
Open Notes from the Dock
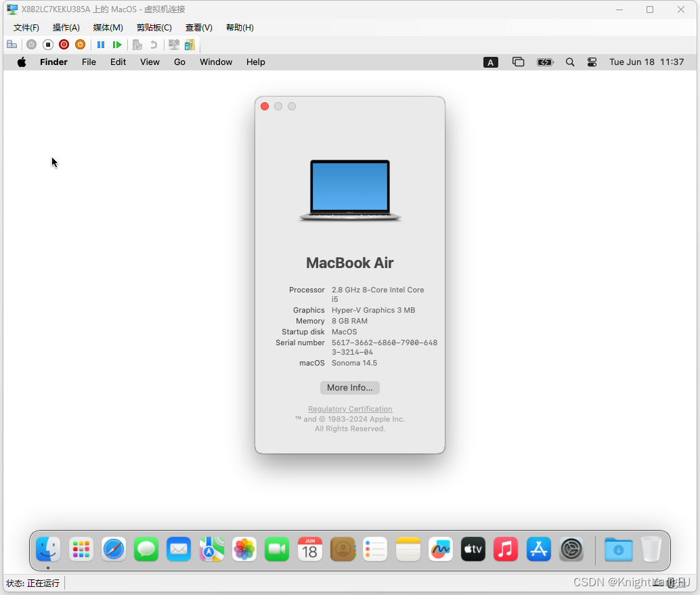(x=408, y=550)
